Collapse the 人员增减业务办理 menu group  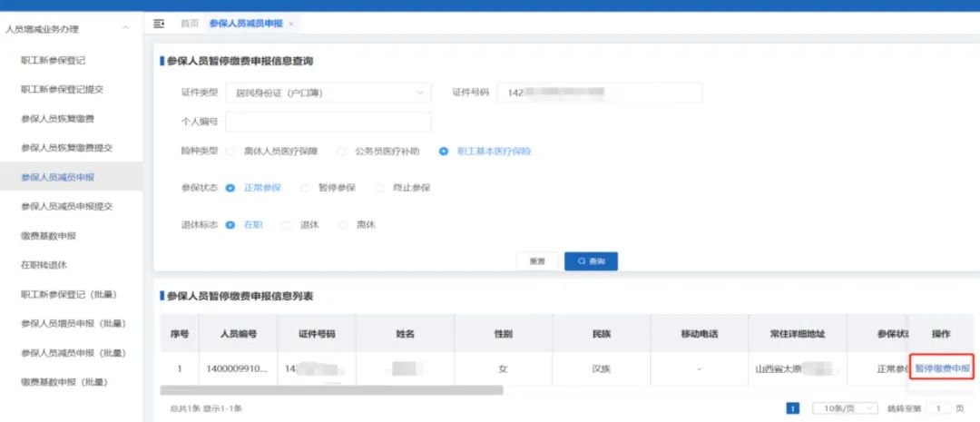[x=125, y=28]
